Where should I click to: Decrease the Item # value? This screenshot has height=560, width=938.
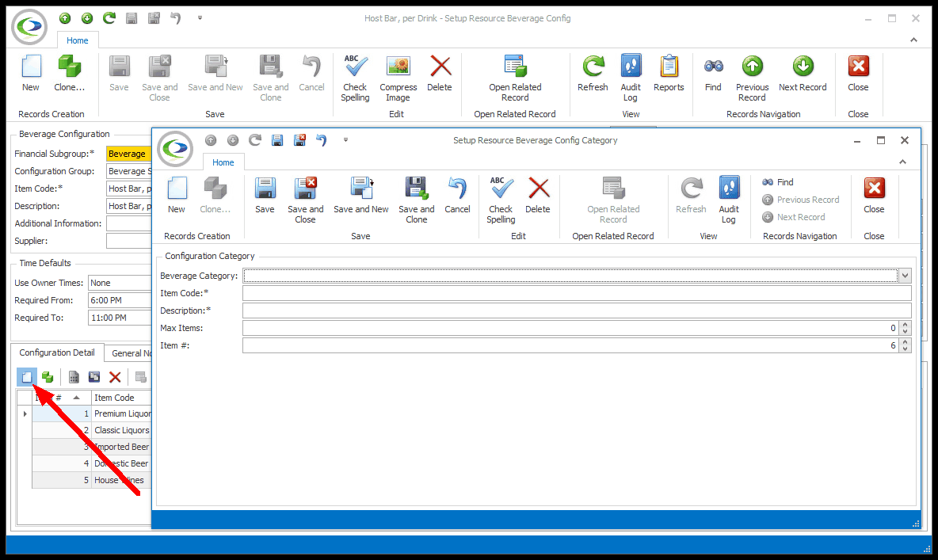pos(905,349)
